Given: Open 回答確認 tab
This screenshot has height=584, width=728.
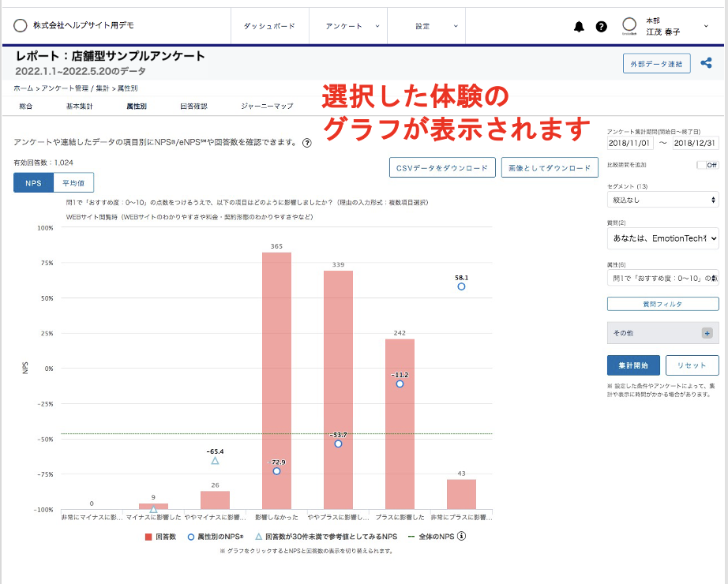Looking at the screenshot, I should coord(193,107).
